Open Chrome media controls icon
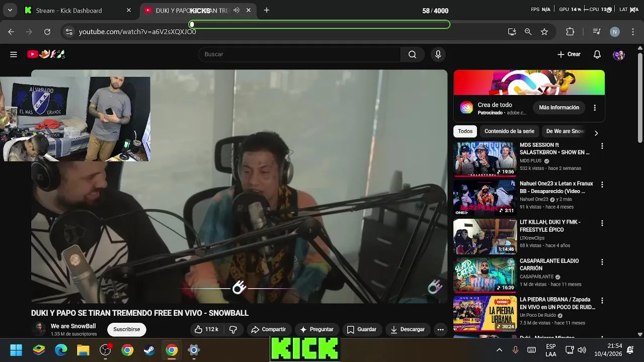This screenshot has width=644, height=362. pos(597,32)
